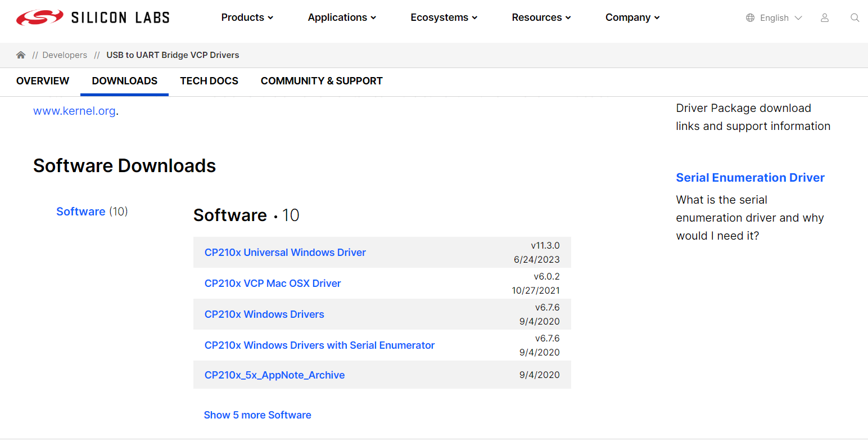868x441 pixels.
Task: Click the Software Downloads heading
Action: click(x=124, y=166)
